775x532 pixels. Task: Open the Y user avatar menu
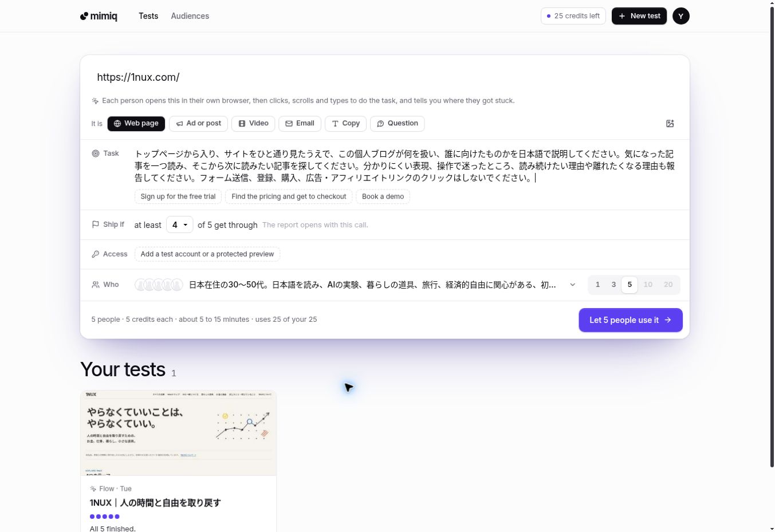[x=680, y=16]
